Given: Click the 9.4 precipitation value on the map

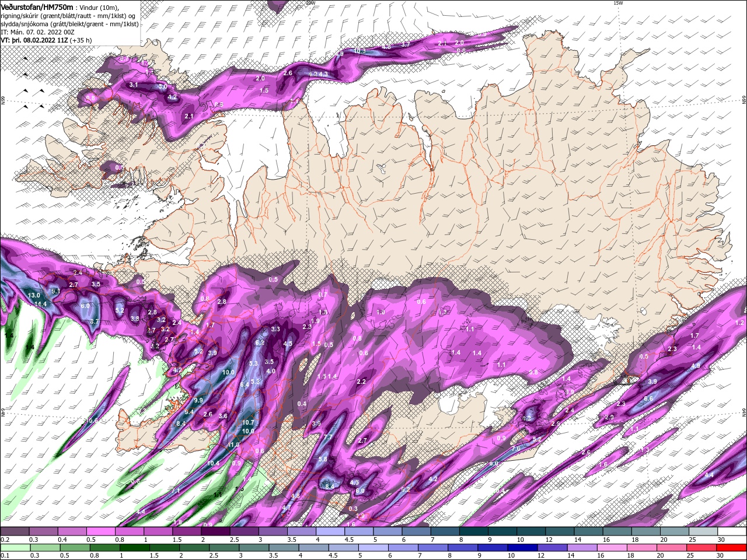Looking at the screenshot, I should tap(189, 412).
